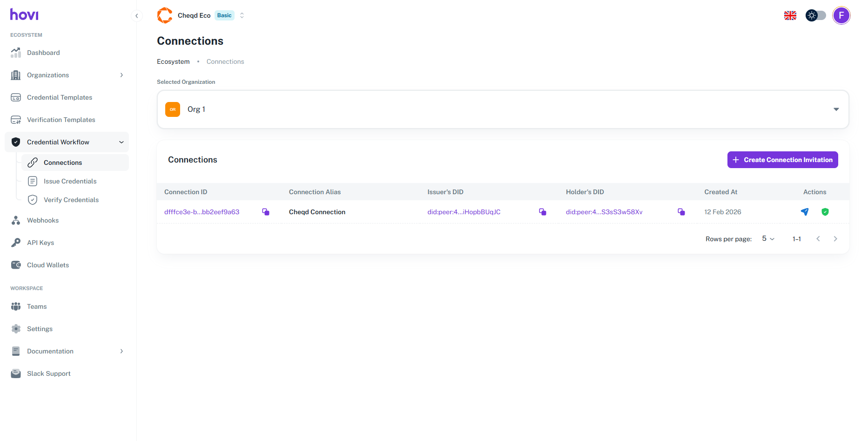868x441 pixels.
Task: Open the Cheqd Eco ecosystem switcher
Action: [x=242, y=15]
